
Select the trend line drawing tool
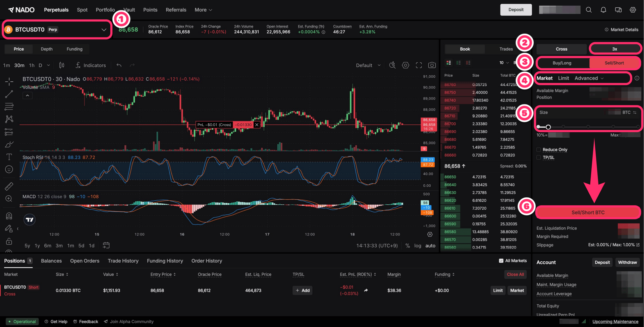9,94
